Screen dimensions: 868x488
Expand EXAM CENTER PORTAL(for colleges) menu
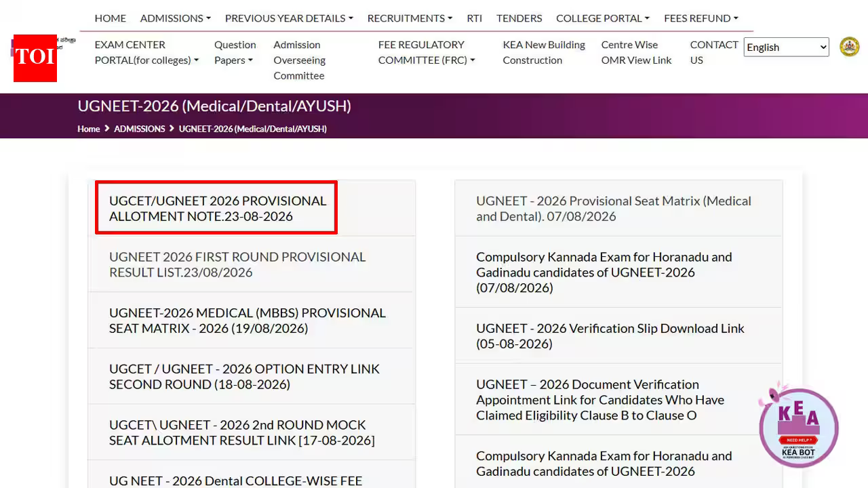[147, 52]
